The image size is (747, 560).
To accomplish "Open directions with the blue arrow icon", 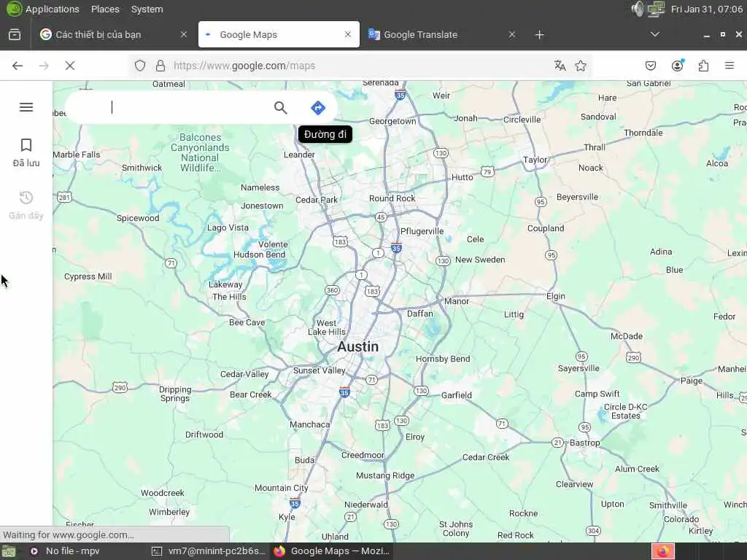I will (318, 108).
